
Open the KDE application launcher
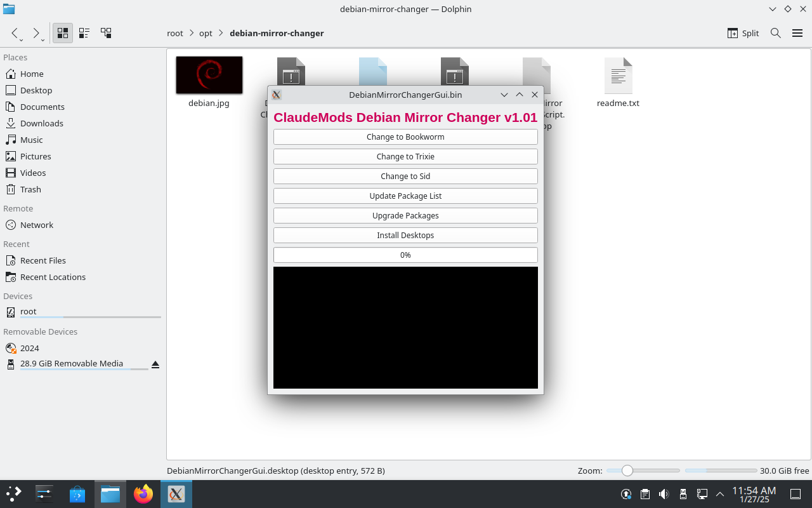coord(14,494)
